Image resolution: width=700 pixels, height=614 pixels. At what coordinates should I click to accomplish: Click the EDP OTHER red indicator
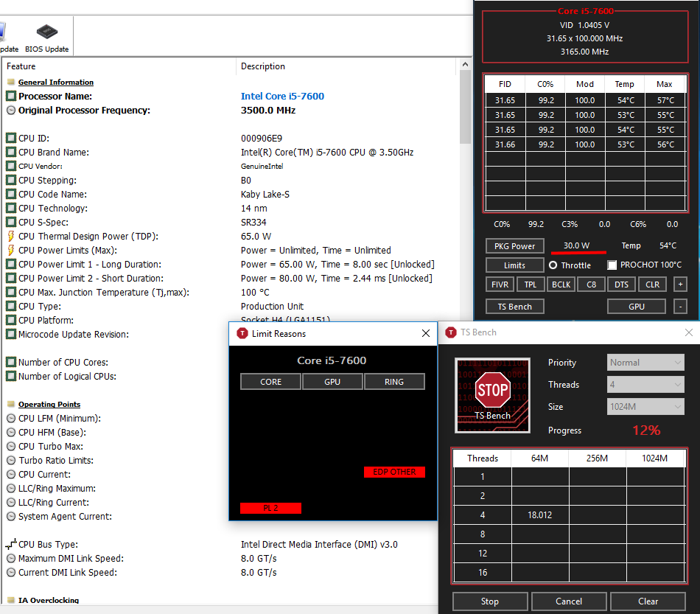(394, 472)
